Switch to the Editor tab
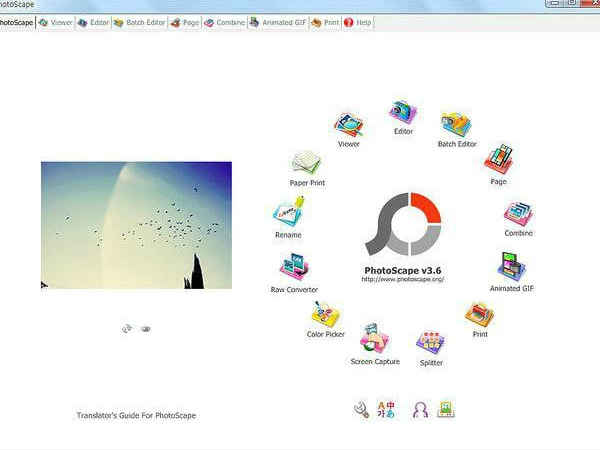The image size is (600, 450). 93,23
